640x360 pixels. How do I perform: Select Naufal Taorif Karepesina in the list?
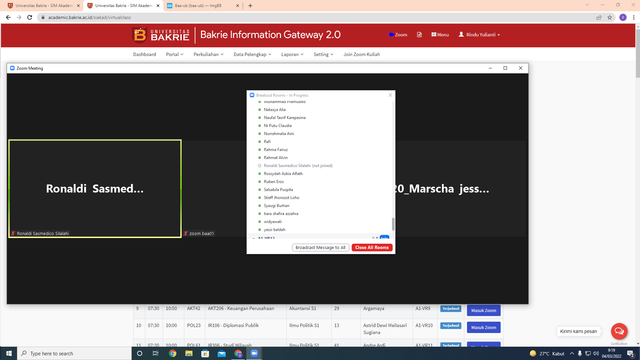tap(284, 118)
